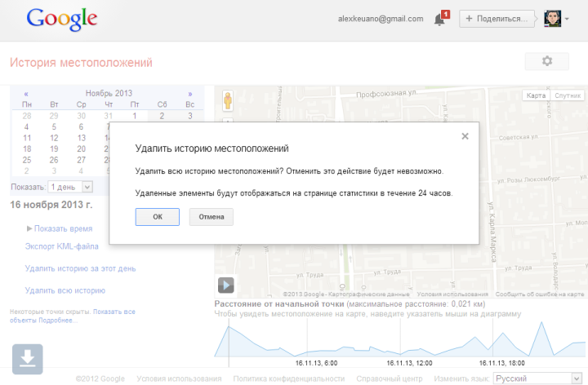
Task: Confirm deletion with OK button
Action: coord(158,216)
